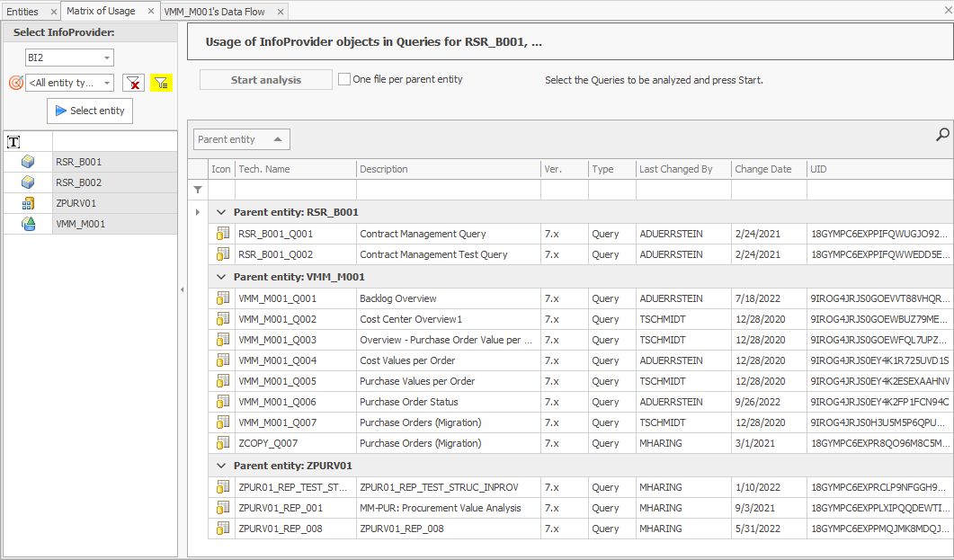Click query icon of VMM_M001_Q006 row
The height and width of the screenshot is (560, 954).
pyautogui.click(x=222, y=402)
